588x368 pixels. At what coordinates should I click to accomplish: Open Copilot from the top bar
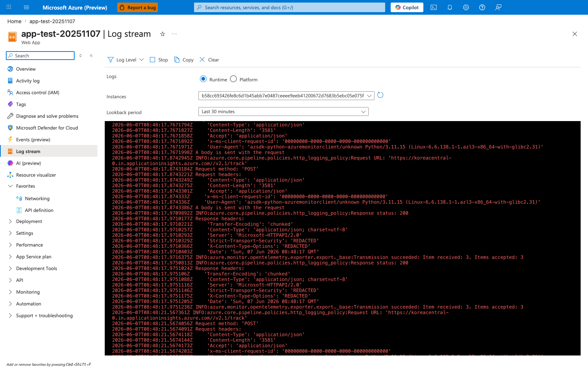point(407,7)
